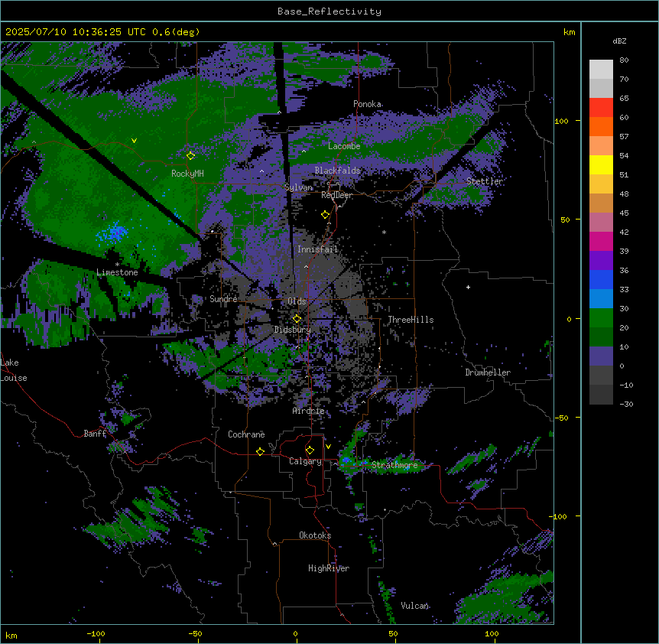
Task: Select the light grey 70-80 dBZ legend swatch
Action: (x=601, y=69)
